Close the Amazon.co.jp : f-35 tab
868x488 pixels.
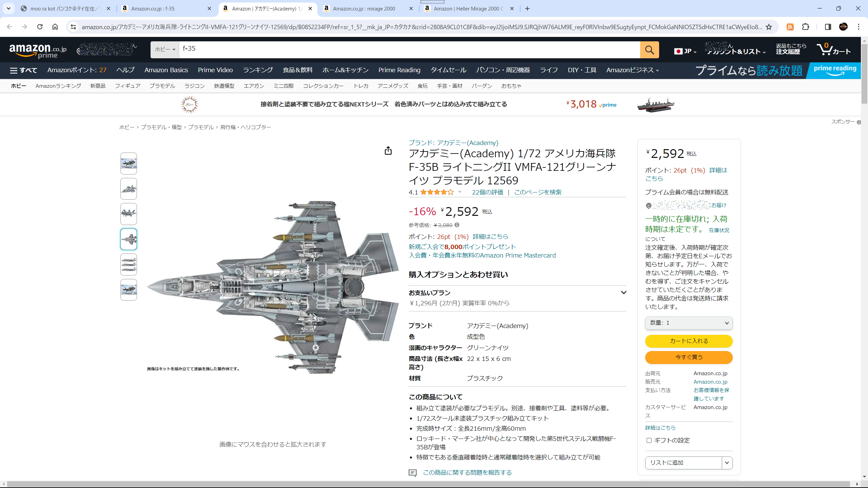(209, 8)
